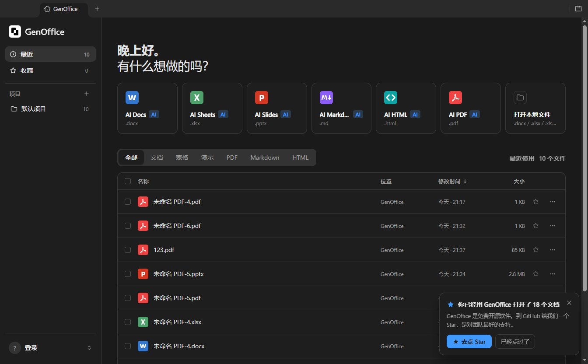This screenshot has height=364, width=588.
Task: Click the panel icon in the title bar
Action: (x=578, y=9)
